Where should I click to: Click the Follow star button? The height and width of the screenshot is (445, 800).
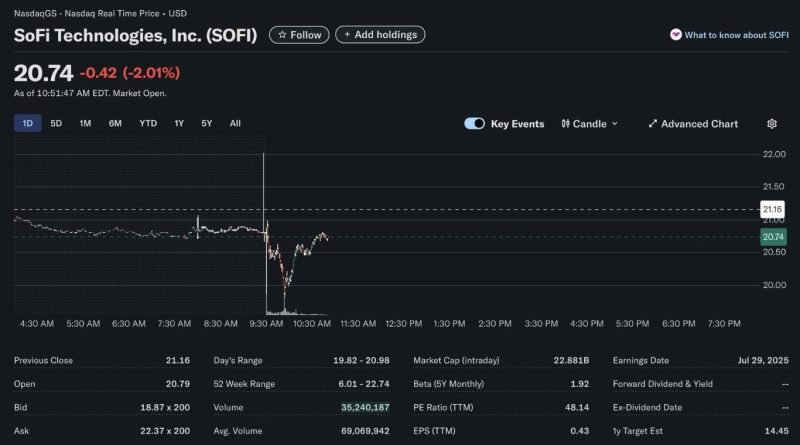[x=299, y=35]
